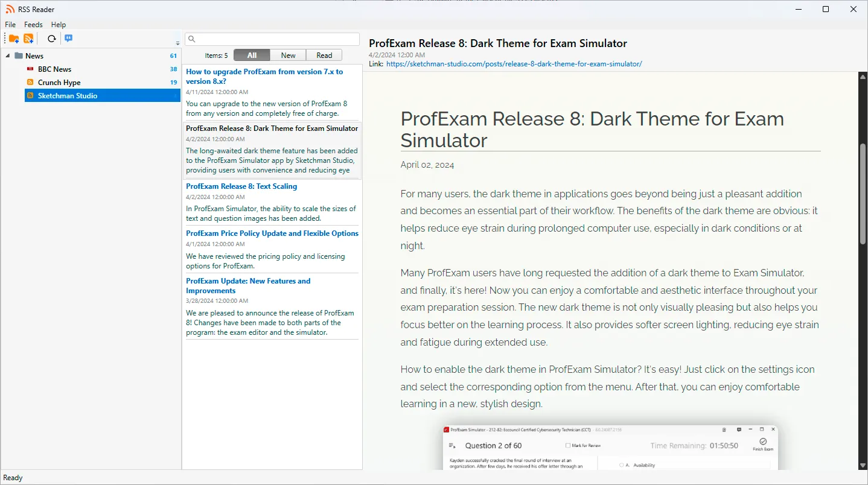This screenshot has width=868, height=485.
Task: Click the '4/11/2024 12:00:00 AM' date
Action: point(217,92)
